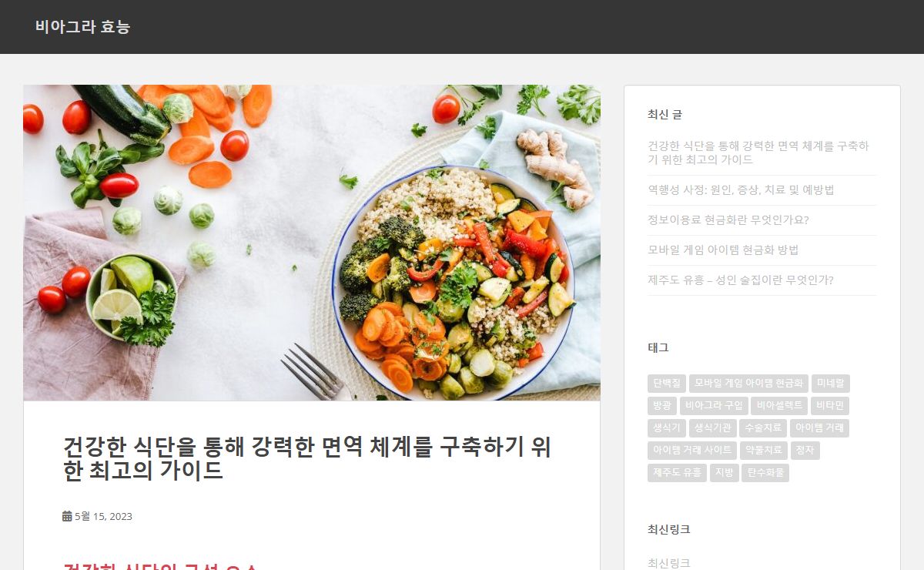Open the site title 비아그라 효능

[x=83, y=27]
